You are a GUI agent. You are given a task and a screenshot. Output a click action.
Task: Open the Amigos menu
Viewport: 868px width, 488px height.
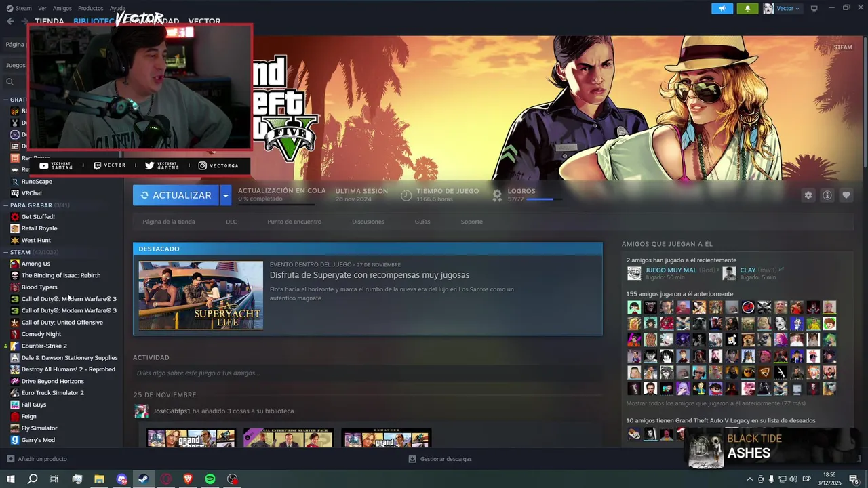pyautogui.click(x=62, y=8)
